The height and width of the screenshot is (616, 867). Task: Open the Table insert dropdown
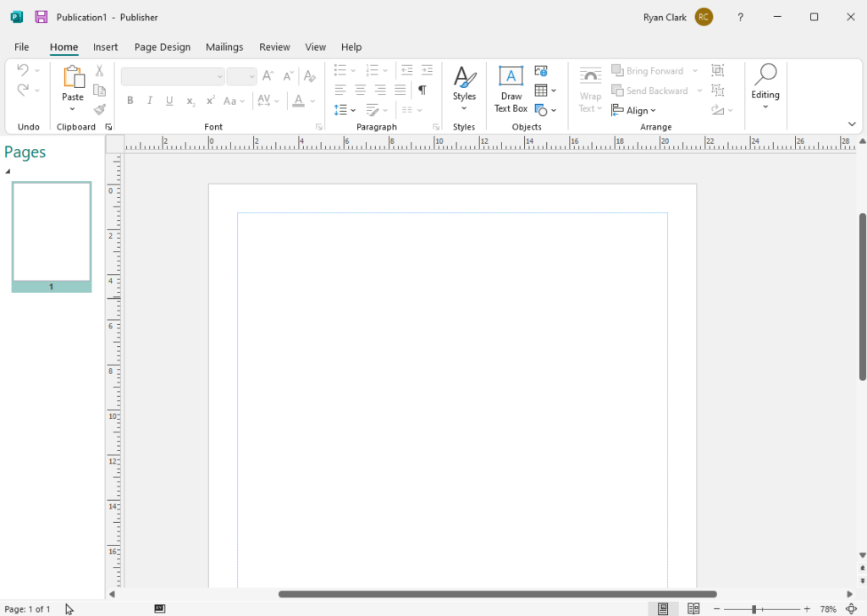click(x=545, y=90)
